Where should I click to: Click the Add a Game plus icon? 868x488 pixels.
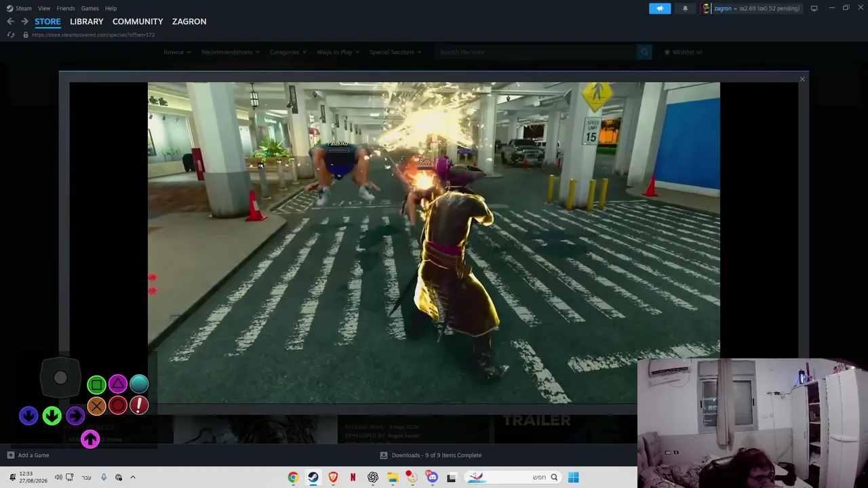(10, 455)
